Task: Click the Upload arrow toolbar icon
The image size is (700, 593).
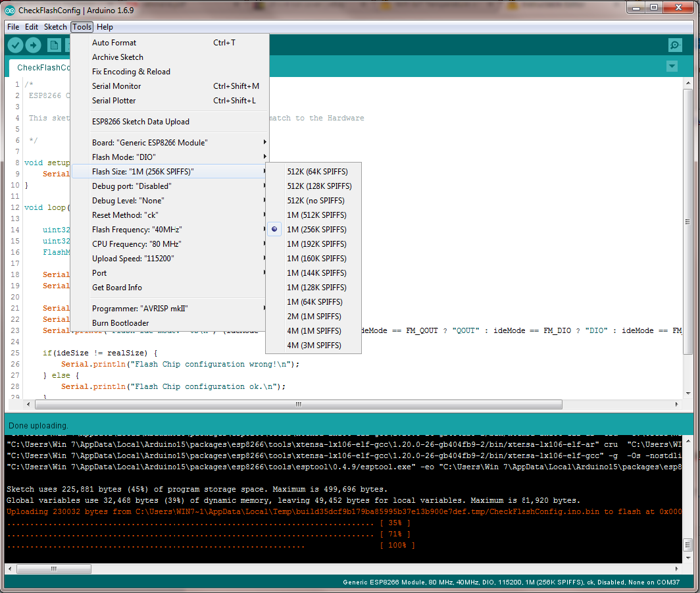Action: point(34,45)
